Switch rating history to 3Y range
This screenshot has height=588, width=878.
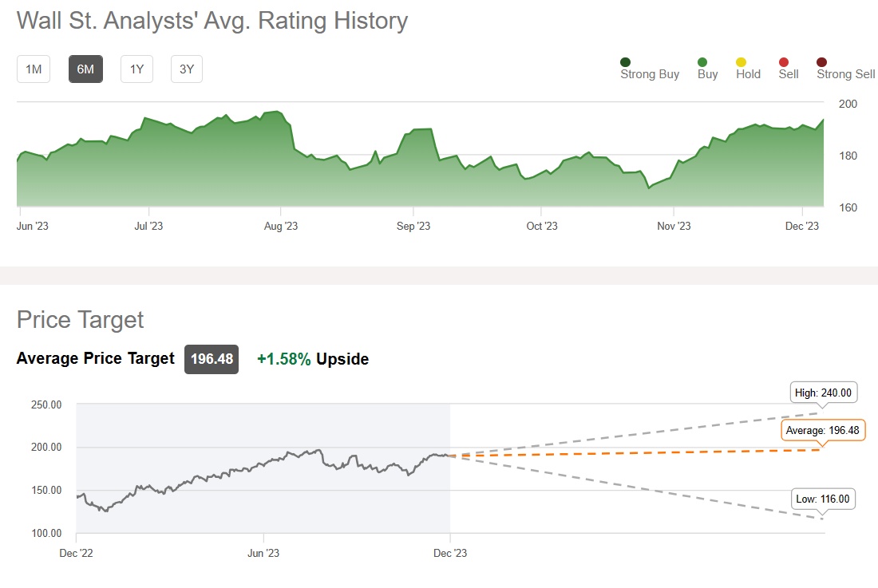[x=187, y=69]
